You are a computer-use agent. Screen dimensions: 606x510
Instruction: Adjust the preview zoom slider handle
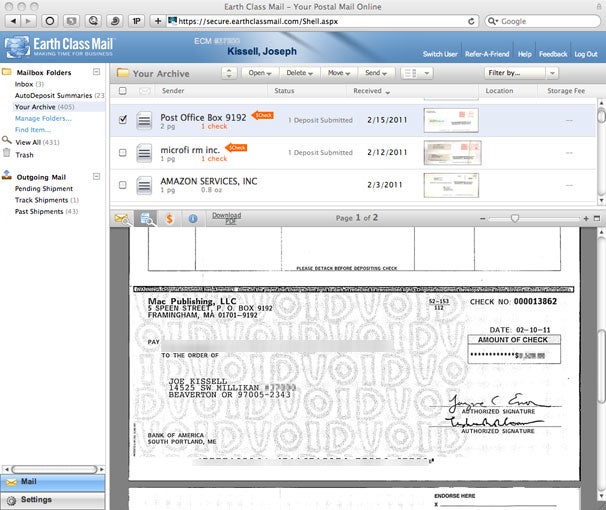[x=514, y=219]
